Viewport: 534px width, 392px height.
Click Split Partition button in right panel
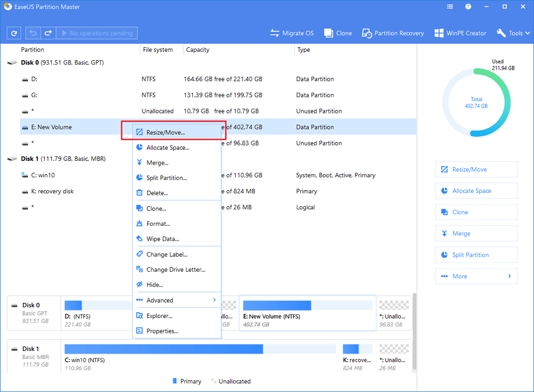click(x=476, y=255)
